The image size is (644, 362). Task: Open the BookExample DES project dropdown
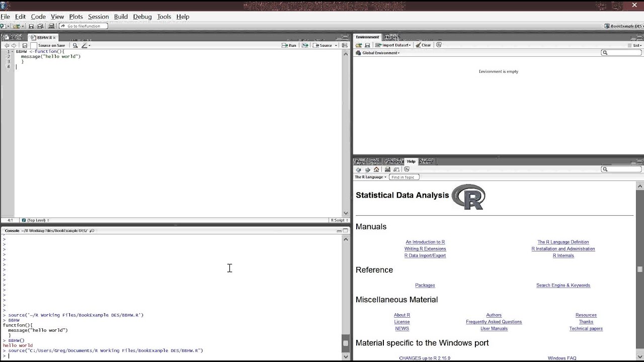click(624, 26)
